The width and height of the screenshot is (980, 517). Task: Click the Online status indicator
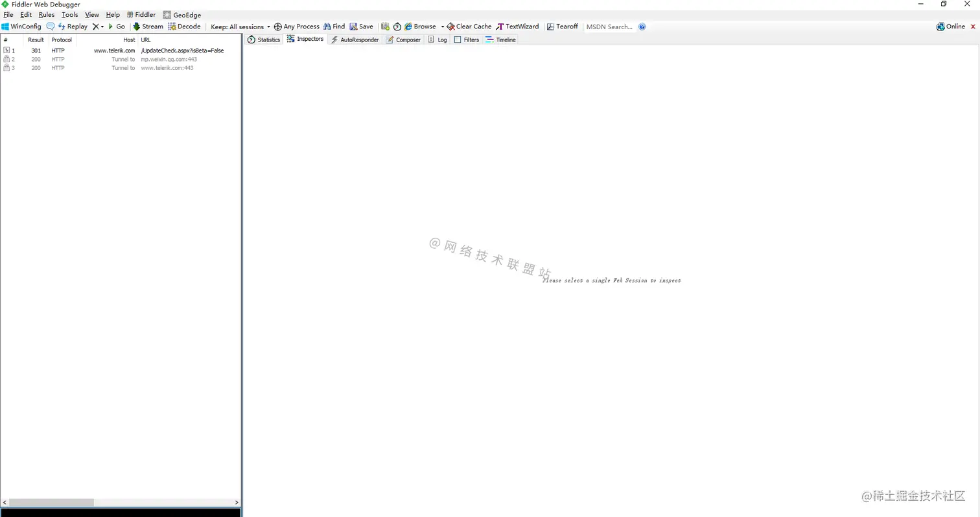click(x=951, y=27)
